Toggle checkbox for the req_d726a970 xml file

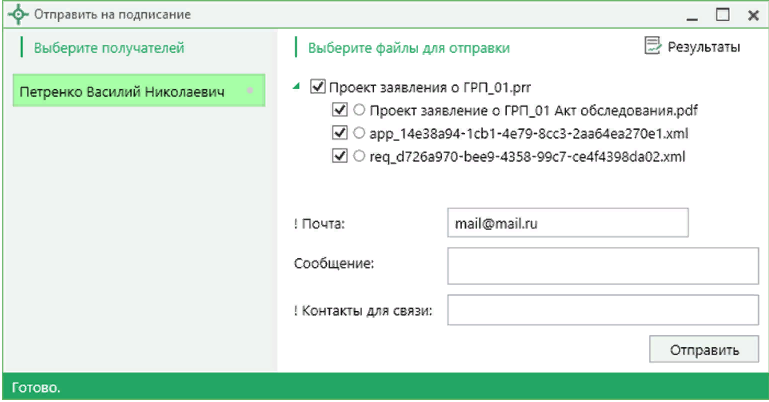[x=338, y=156]
